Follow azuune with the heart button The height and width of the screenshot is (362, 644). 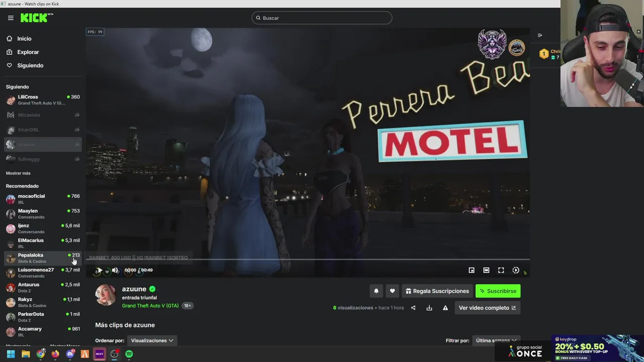[392, 291]
